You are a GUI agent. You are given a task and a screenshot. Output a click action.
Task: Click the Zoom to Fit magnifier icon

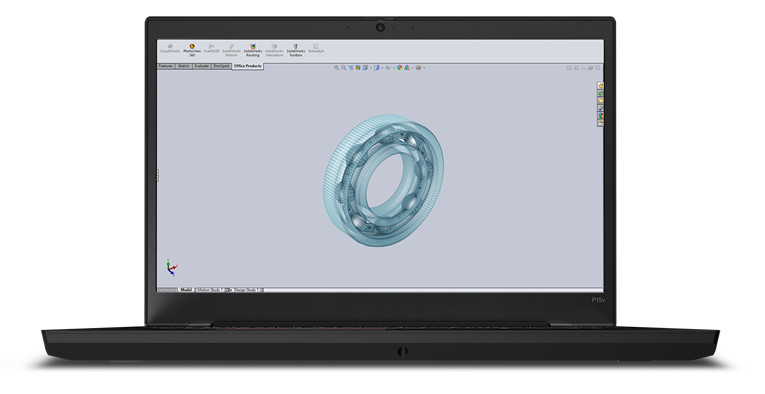point(336,68)
